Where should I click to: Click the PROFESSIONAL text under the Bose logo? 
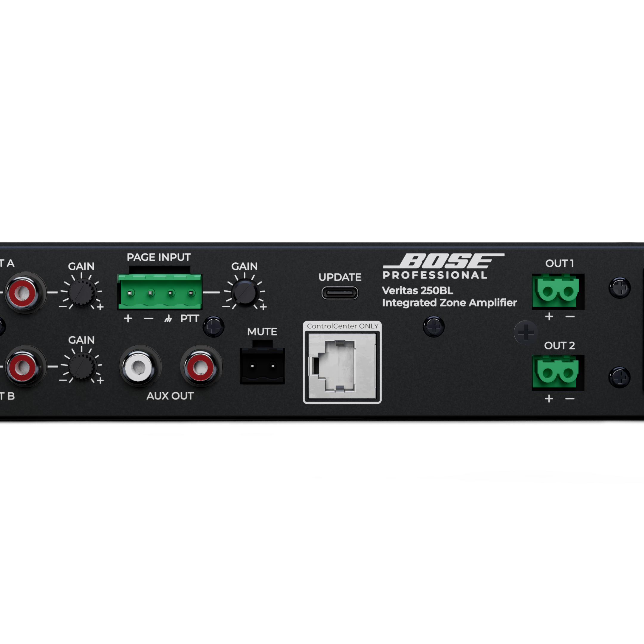pyautogui.click(x=435, y=275)
